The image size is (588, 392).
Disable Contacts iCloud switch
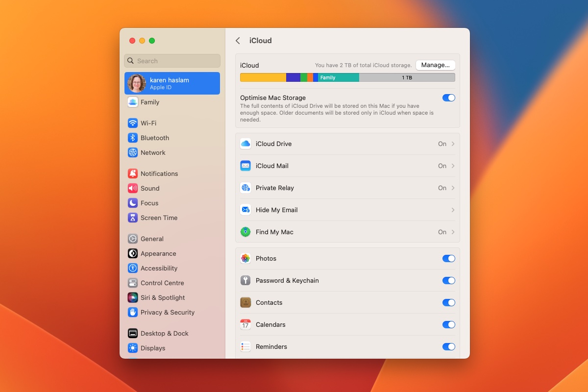[x=449, y=302]
